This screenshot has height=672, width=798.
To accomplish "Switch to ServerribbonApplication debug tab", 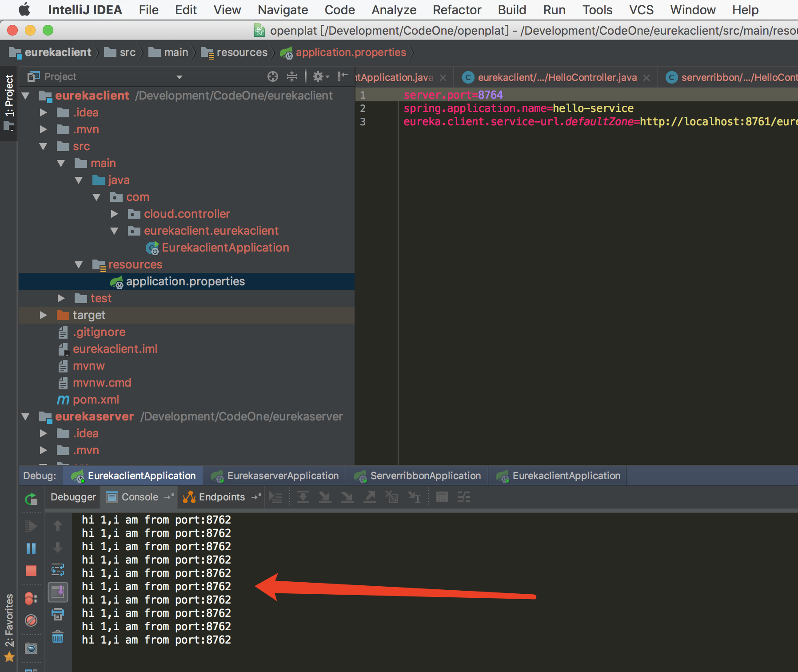I will click(418, 476).
